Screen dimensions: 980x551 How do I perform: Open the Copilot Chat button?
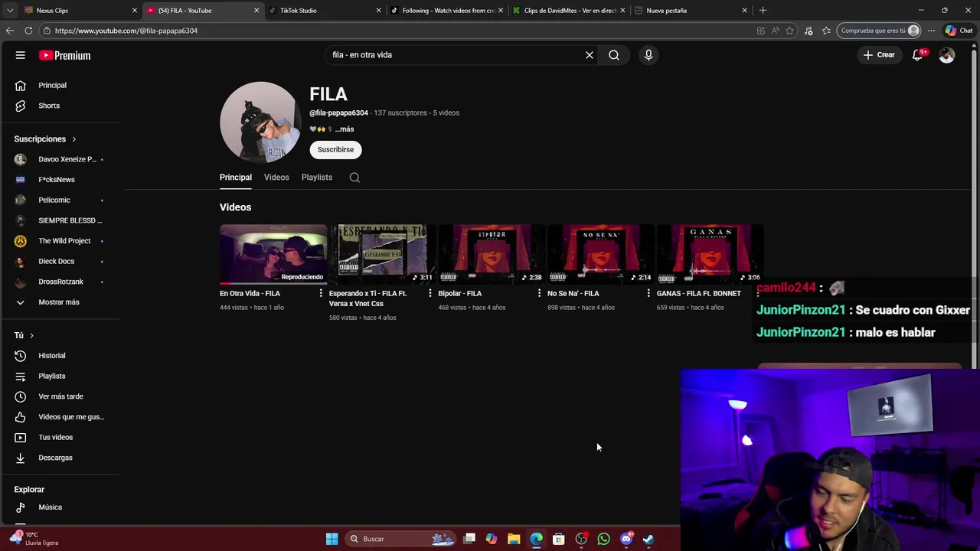959,31
